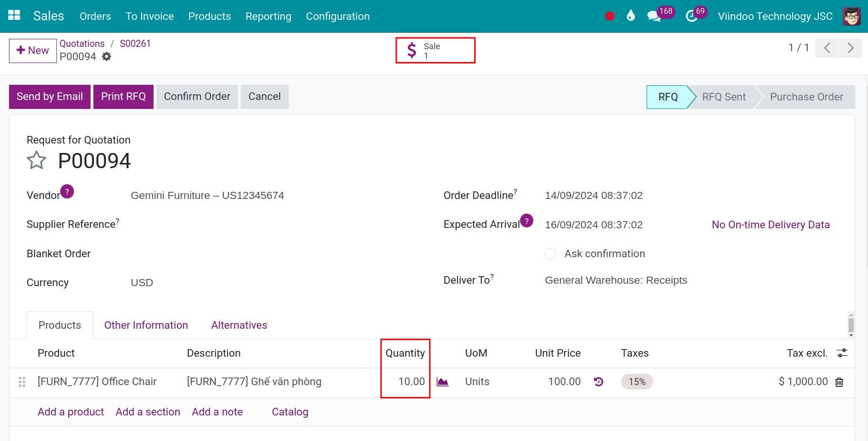
Task: Click the unit price cell 100.00
Action: point(564,382)
